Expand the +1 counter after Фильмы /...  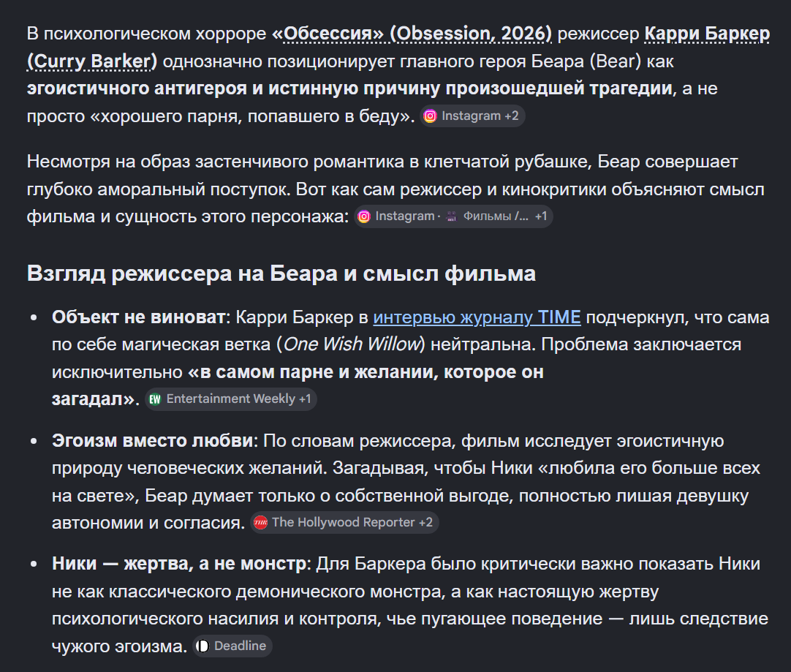[541, 216]
